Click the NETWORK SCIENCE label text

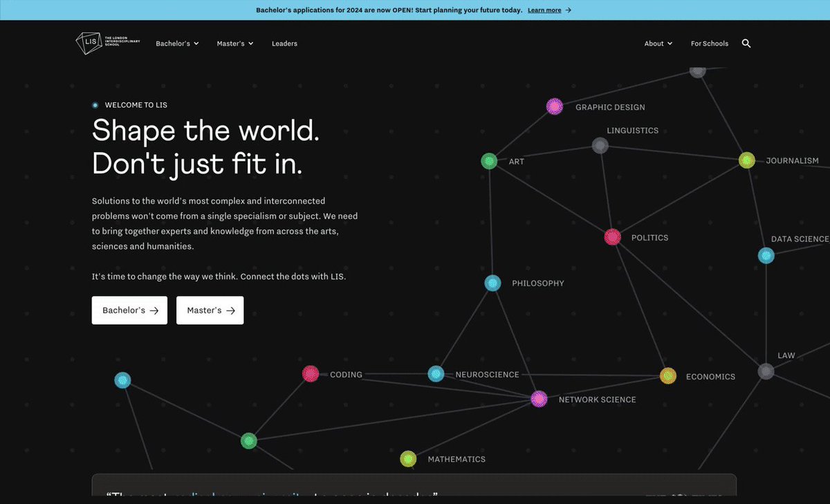(597, 400)
